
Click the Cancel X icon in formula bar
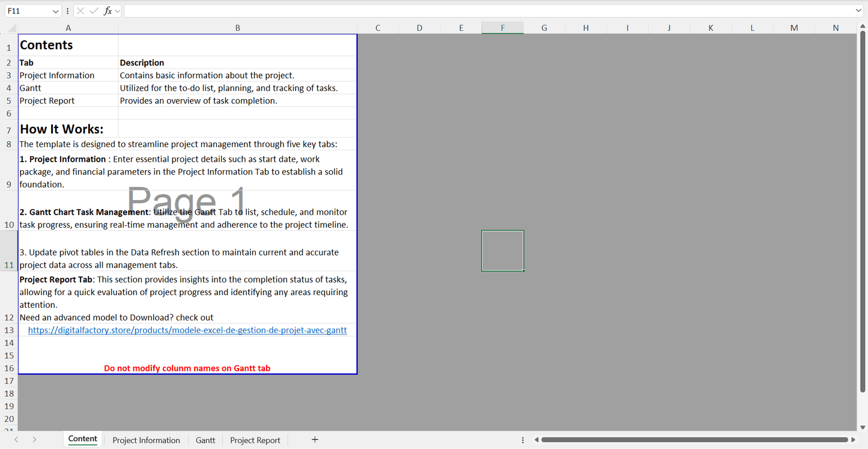tap(80, 11)
